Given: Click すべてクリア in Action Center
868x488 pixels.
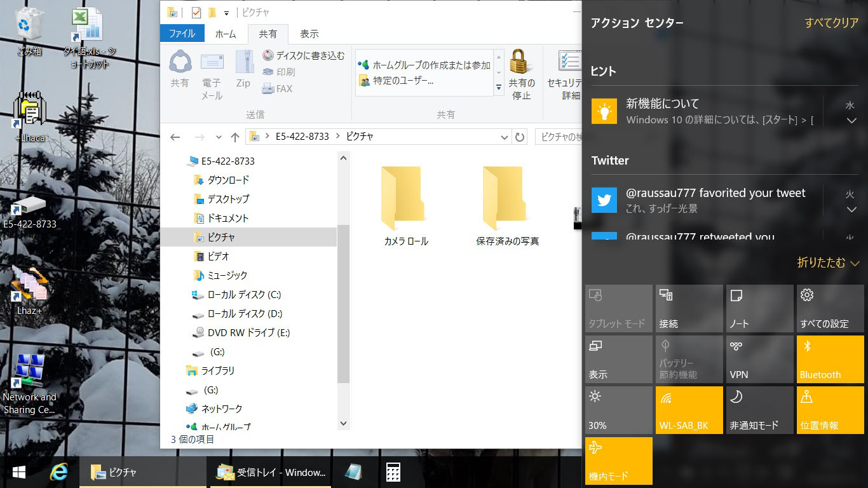Looking at the screenshot, I should (832, 23).
